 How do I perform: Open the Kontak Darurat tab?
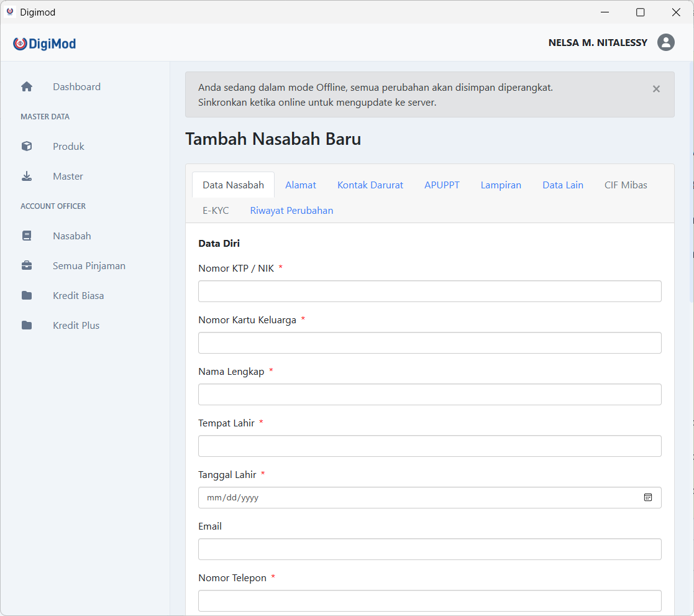point(370,185)
